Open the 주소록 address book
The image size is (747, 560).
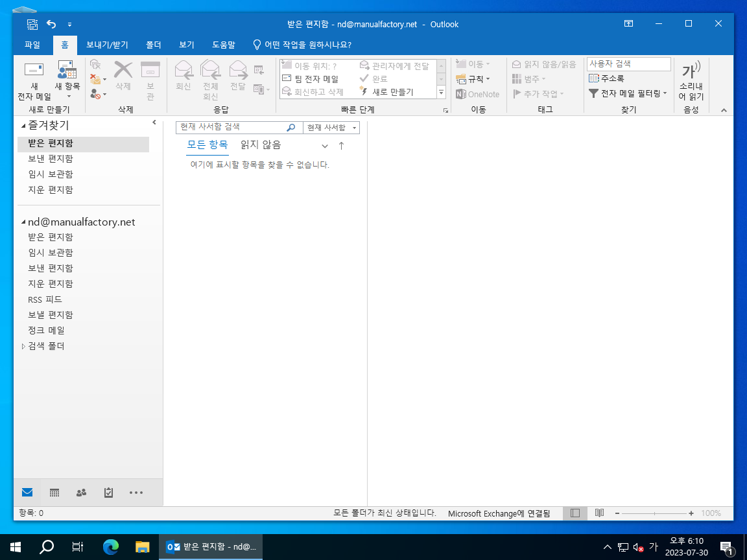tap(606, 78)
